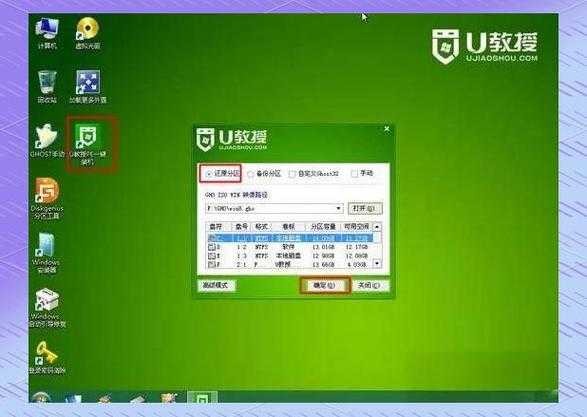Image resolution: width=587 pixels, height=417 pixels.
Task: Open the Windows 安装器 desktop icon
Action: [x=46, y=253]
